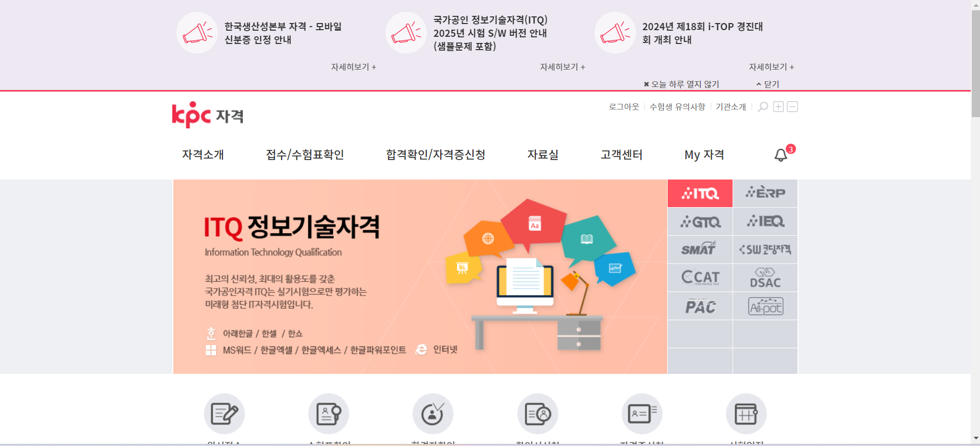
Task: Collapse the notice banner with 닫기
Action: point(768,84)
